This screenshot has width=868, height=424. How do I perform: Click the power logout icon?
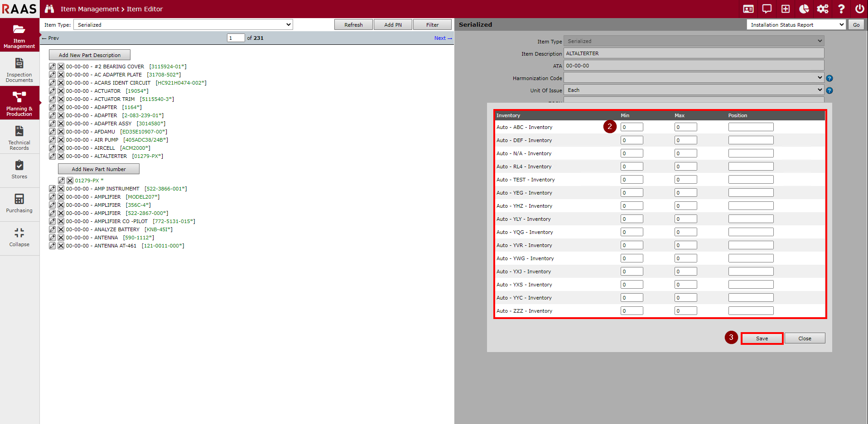[859, 9]
